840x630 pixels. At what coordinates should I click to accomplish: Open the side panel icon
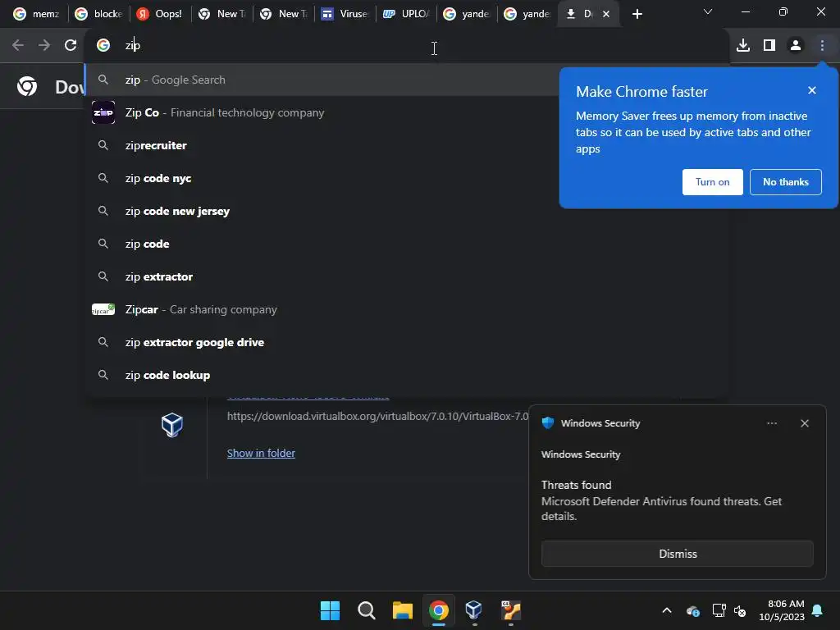click(x=769, y=46)
